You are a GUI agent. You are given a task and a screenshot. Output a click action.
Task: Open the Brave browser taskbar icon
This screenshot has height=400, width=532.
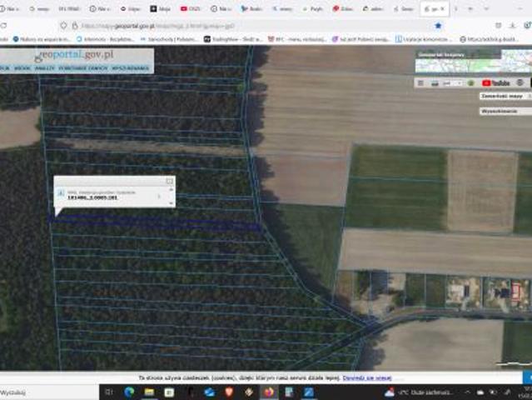click(x=229, y=392)
